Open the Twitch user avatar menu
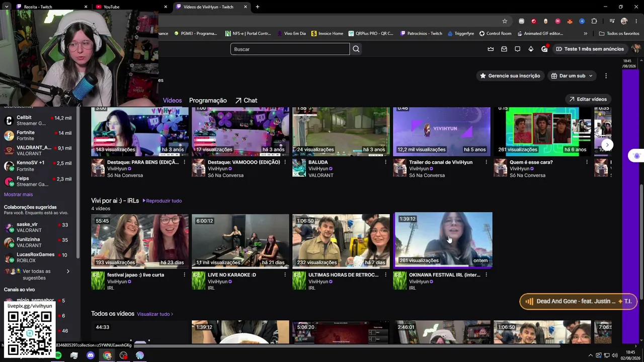The width and height of the screenshot is (644, 362). coord(636,48)
